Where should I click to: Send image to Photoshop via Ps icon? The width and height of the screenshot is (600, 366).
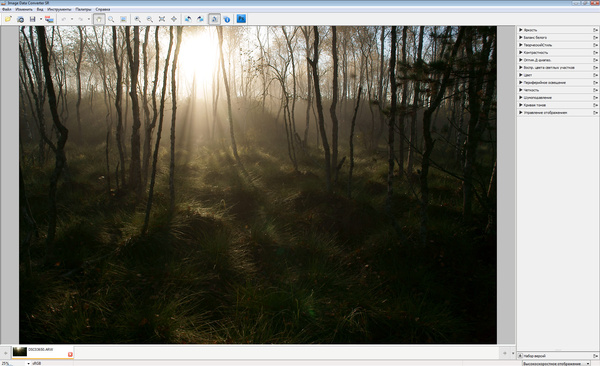click(x=241, y=19)
